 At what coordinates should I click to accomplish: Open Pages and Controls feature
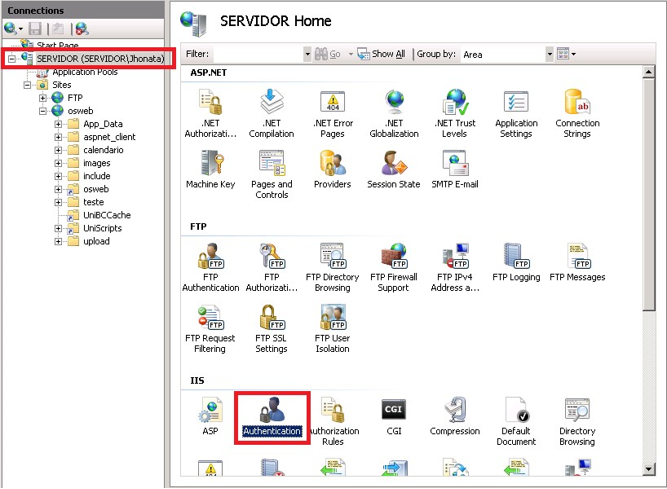tap(271, 174)
